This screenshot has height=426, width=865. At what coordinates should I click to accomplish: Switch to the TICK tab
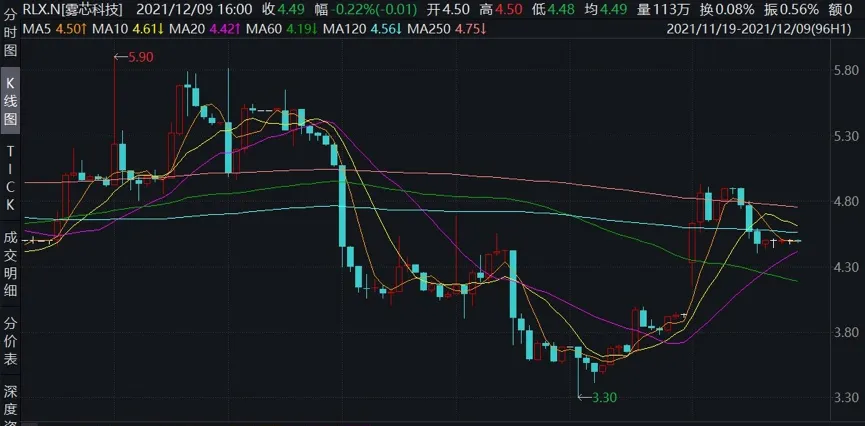10,178
